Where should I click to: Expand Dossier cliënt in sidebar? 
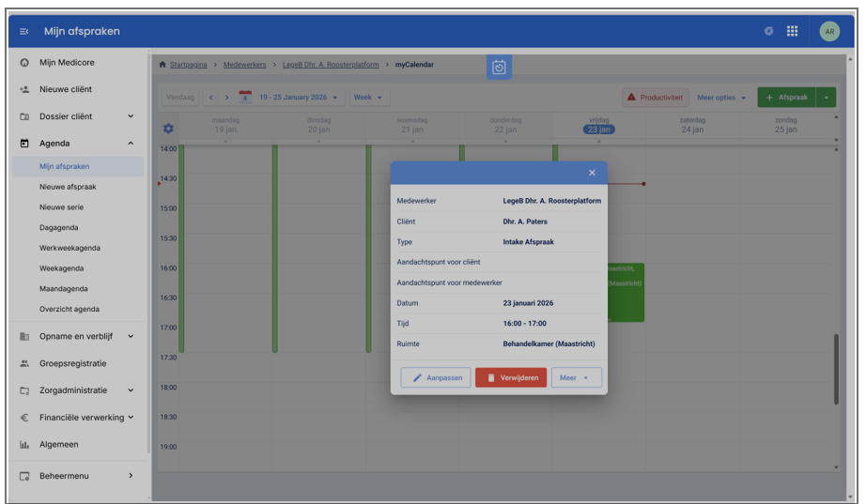tap(79, 116)
